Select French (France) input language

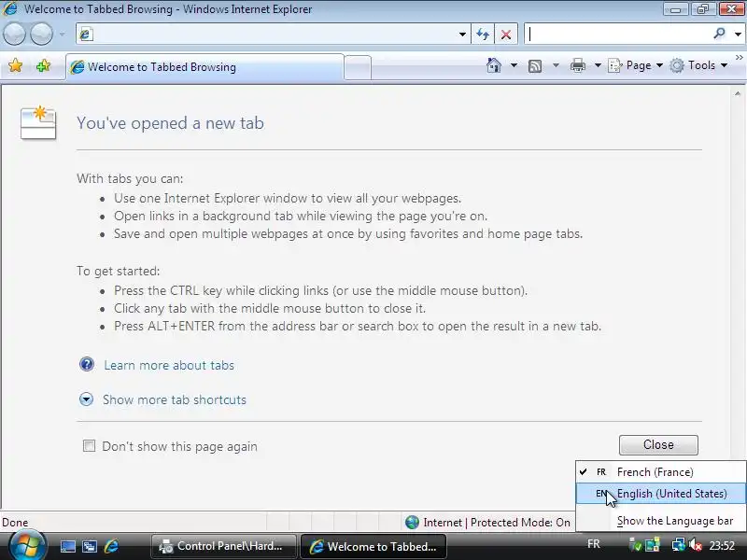[661, 472]
